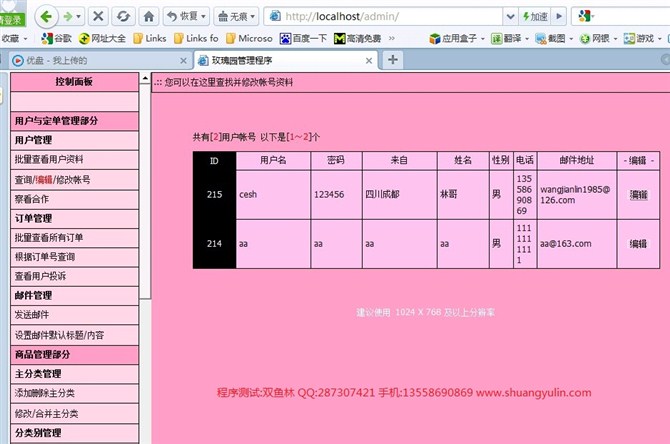Select the email cell aa@163.com
Image resolution: width=670 pixels, height=444 pixels.
[577, 244]
